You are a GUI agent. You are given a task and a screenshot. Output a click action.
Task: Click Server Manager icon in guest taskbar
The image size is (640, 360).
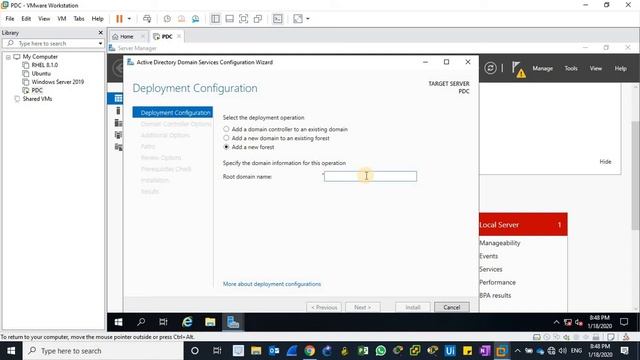point(233,322)
